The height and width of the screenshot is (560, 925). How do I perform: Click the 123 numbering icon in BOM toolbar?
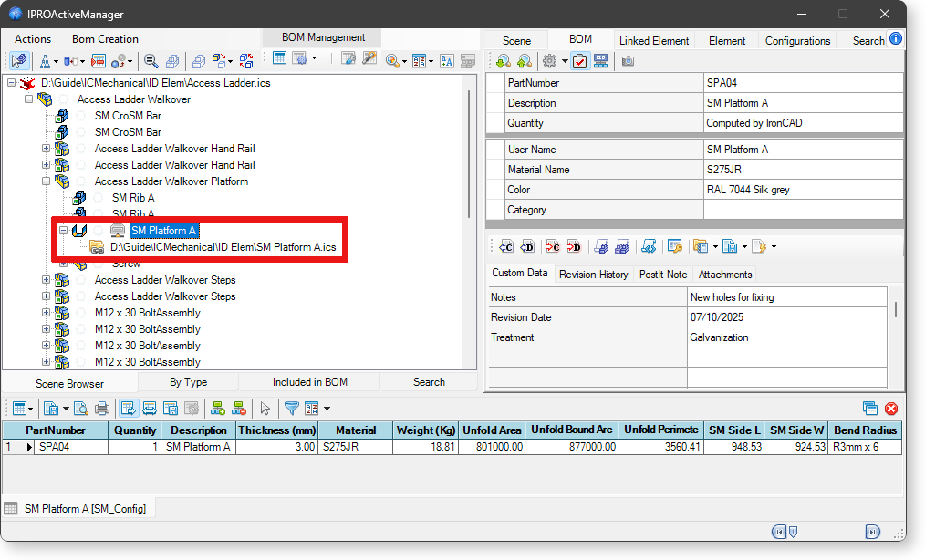[600, 61]
